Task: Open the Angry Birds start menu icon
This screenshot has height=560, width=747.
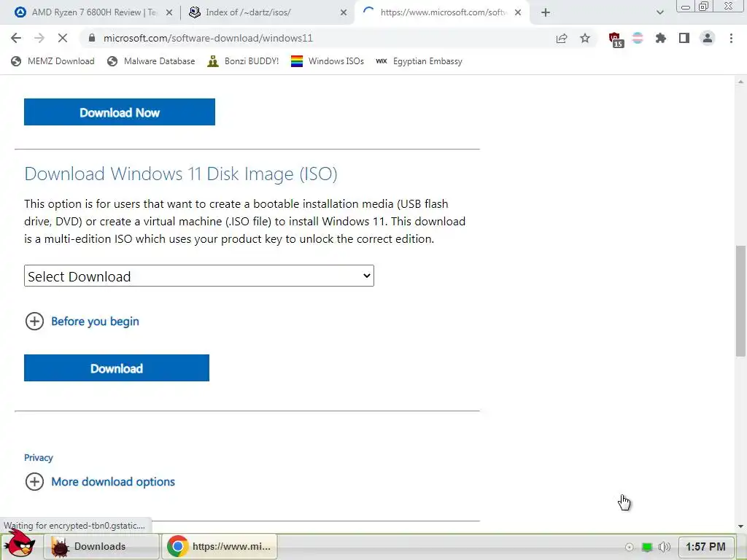Action: point(20,544)
